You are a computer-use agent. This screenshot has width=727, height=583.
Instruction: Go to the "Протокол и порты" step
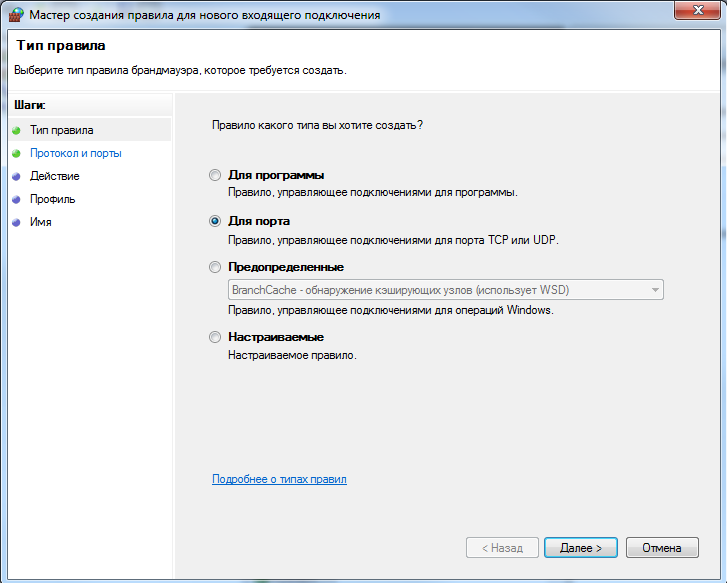point(76,153)
